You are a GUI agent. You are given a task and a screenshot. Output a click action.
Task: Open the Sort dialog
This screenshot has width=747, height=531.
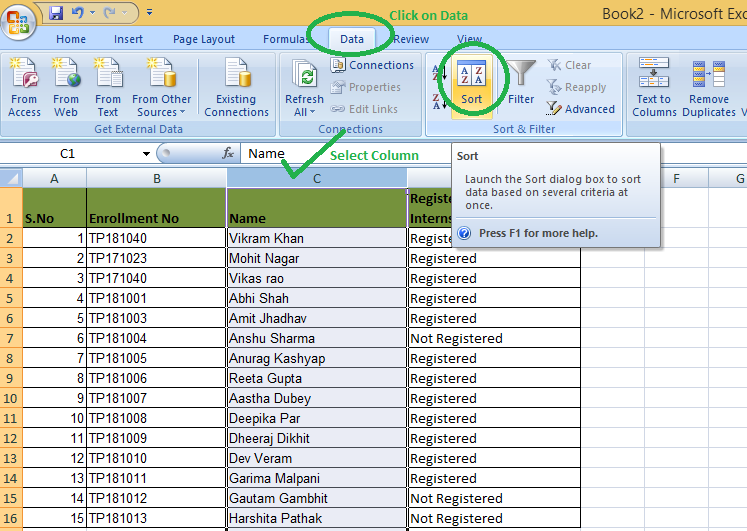[x=471, y=83]
